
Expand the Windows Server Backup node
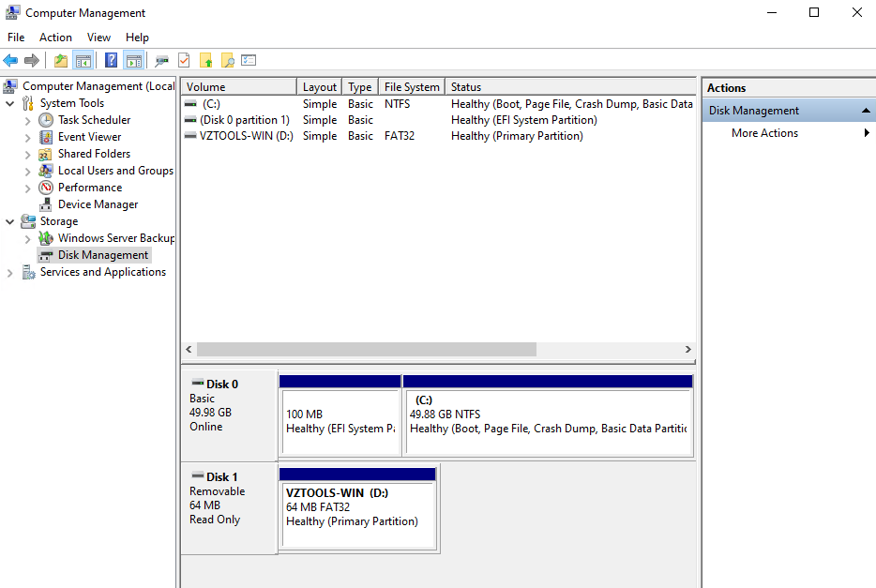coord(27,239)
